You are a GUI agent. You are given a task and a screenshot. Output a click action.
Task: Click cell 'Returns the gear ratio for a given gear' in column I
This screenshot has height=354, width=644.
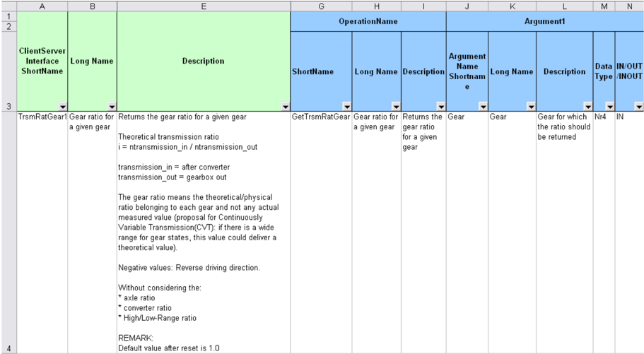(423, 232)
